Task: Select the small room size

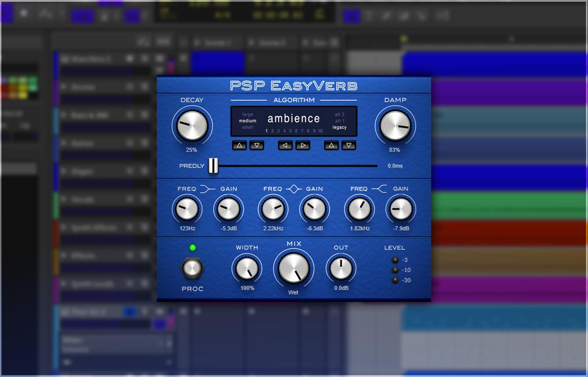Action: (x=247, y=127)
